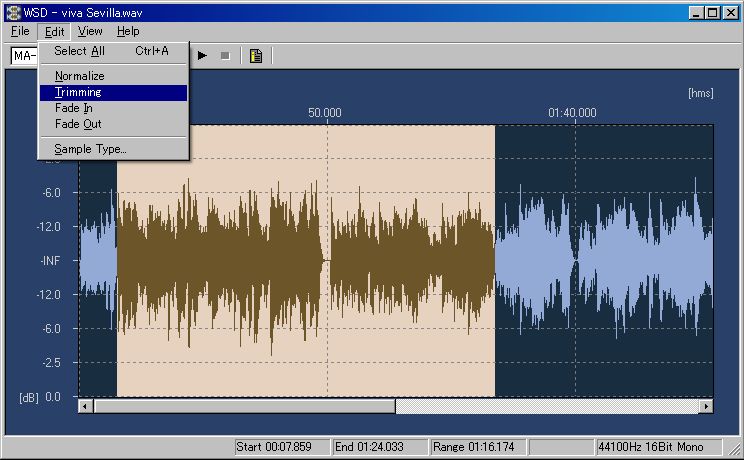Click the Range 01:16.174 status field
The height and width of the screenshot is (460, 744).
[478, 447]
